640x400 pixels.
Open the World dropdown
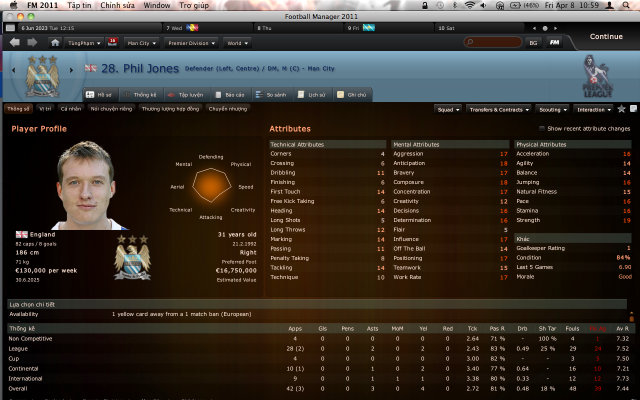click(x=237, y=43)
